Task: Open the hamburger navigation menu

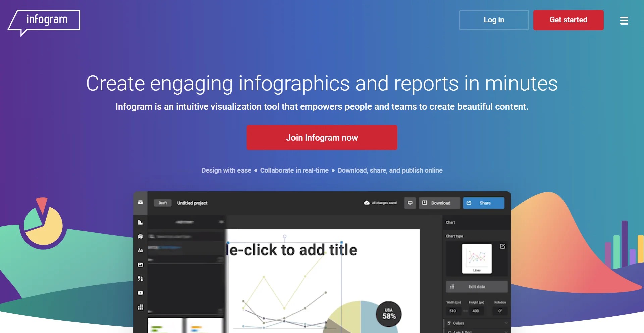Action: pyautogui.click(x=624, y=20)
